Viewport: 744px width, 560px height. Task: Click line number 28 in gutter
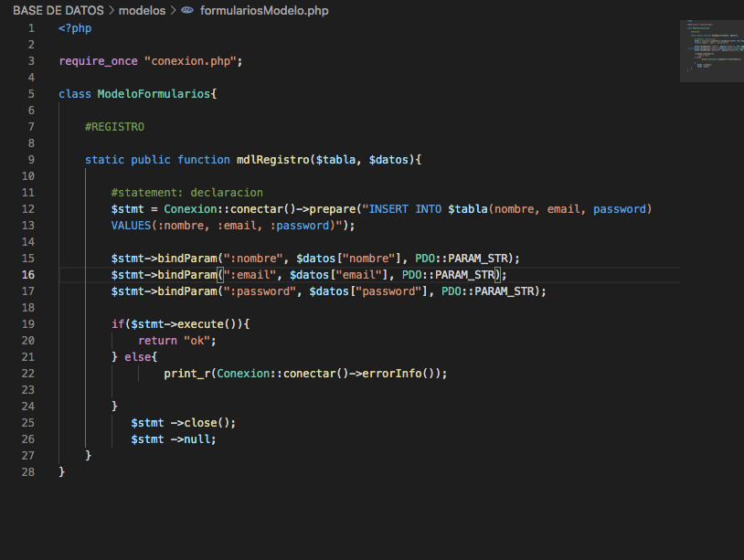pos(28,472)
